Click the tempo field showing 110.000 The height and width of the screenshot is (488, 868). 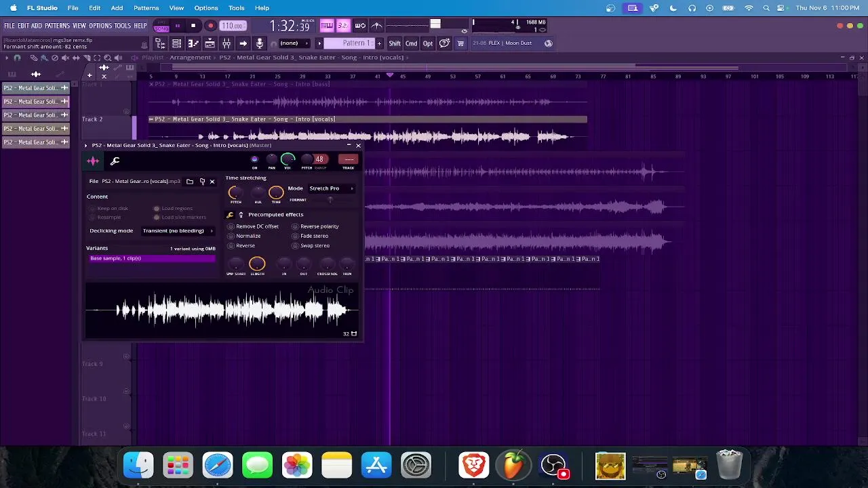point(233,26)
